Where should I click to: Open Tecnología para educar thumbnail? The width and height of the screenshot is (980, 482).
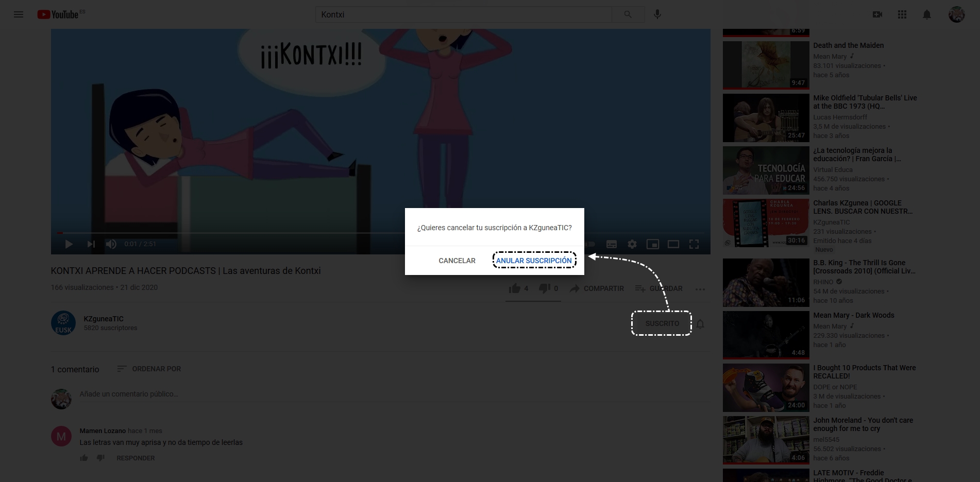(766, 170)
